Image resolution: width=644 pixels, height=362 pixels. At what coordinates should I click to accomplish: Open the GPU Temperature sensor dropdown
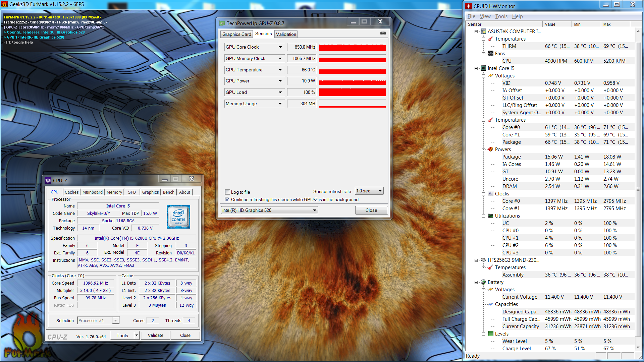[x=280, y=70]
